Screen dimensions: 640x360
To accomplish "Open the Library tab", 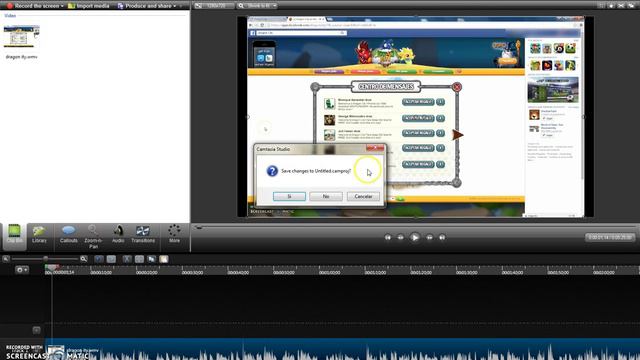I will pyautogui.click(x=39, y=236).
